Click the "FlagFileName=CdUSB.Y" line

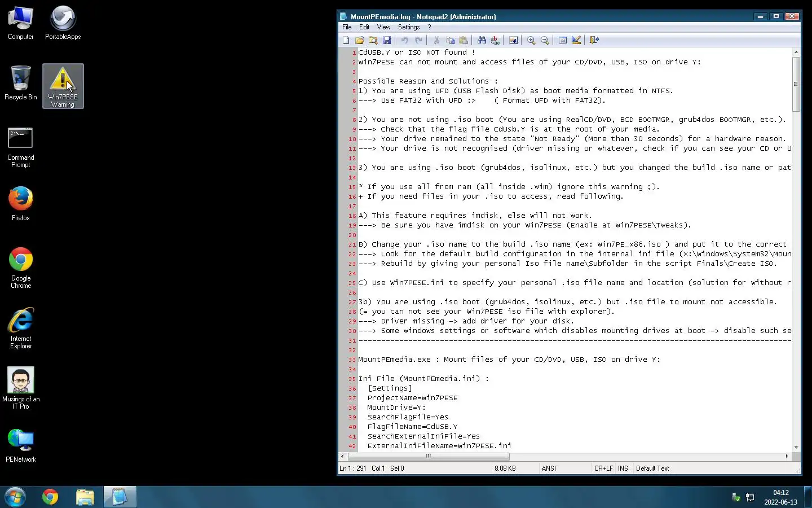[x=412, y=427]
